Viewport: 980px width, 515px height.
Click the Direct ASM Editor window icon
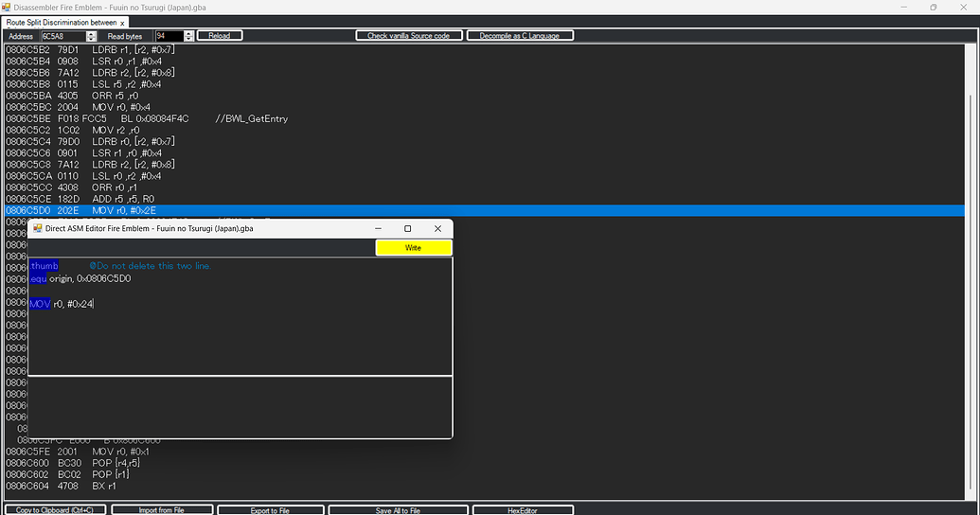pyautogui.click(x=38, y=229)
